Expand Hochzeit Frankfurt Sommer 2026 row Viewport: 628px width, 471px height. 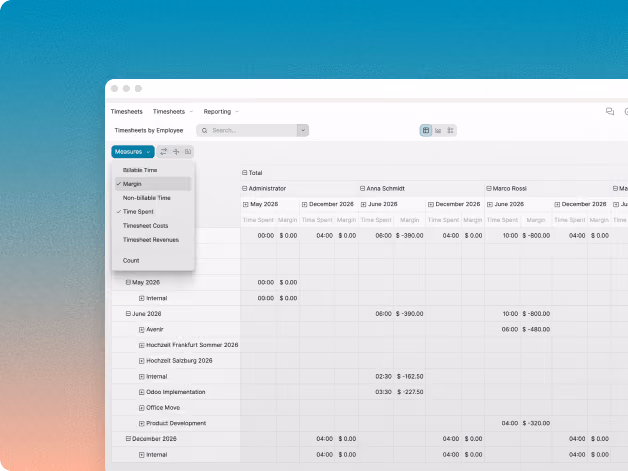[141, 345]
